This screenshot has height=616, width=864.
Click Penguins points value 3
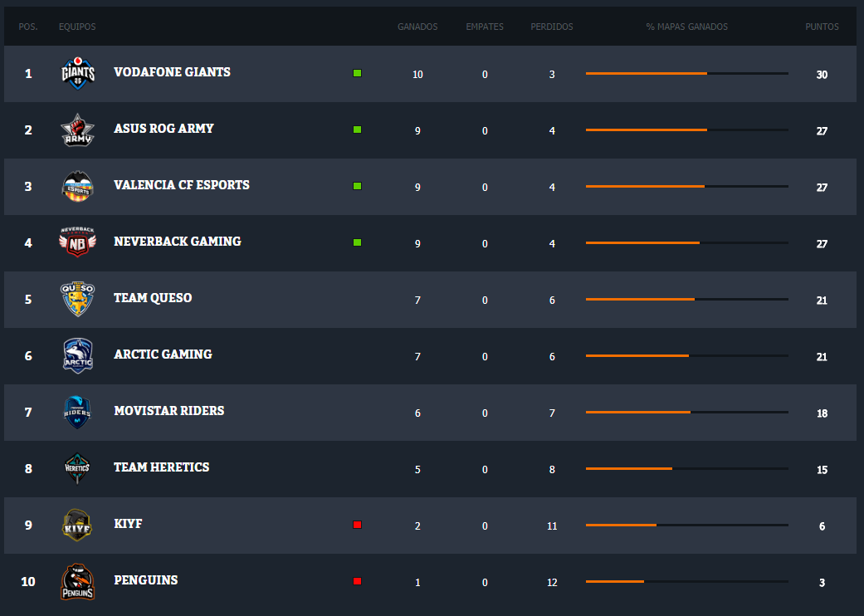(x=822, y=583)
